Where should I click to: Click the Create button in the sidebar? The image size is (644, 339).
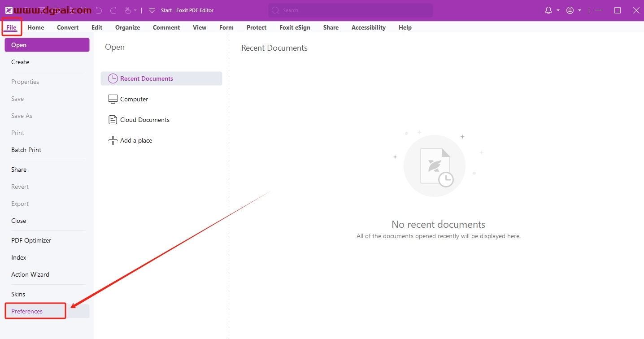click(x=20, y=62)
